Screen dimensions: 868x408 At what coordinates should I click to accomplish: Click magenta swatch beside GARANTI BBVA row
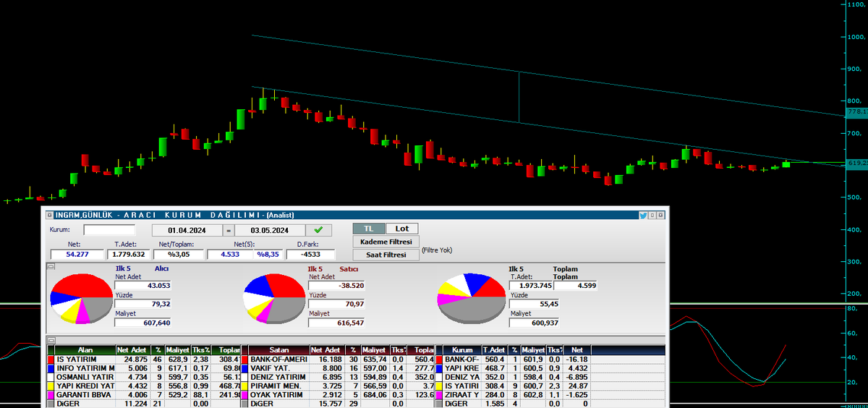[50, 395]
